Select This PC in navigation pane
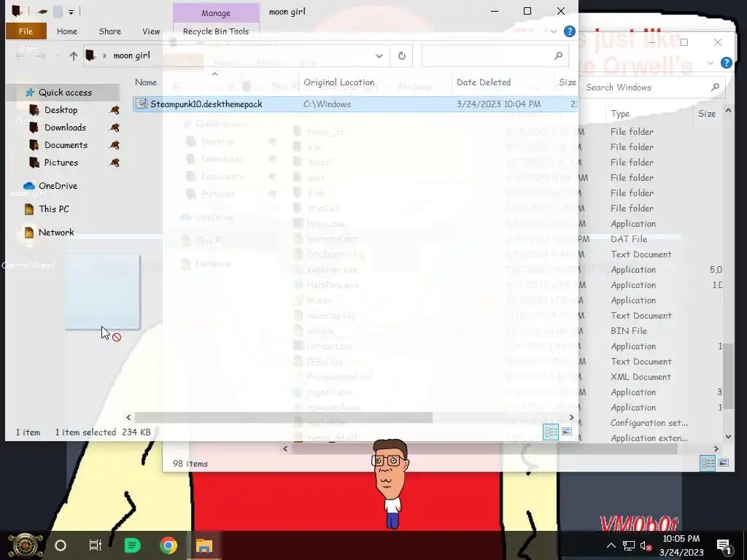Image resolution: width=747 pixels, height=560 pixels. coord(53,209)
